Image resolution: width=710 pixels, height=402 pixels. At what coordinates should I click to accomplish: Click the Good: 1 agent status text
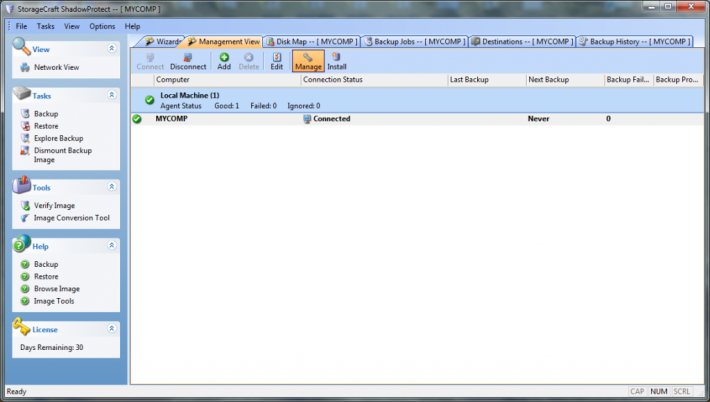click(226, 106)
